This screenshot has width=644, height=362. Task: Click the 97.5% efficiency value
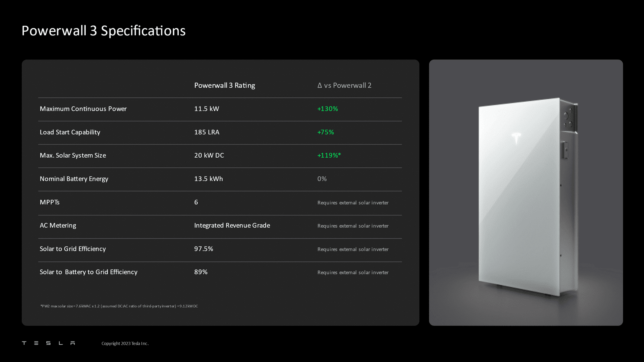pyautogui.click(x=204, y=249)
